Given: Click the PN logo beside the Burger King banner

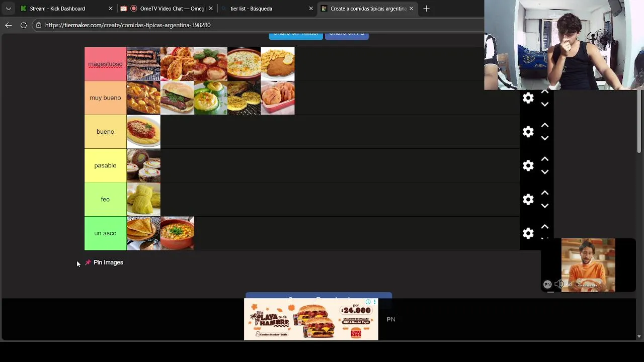Looking at the screenshot, I should point(391,319).
